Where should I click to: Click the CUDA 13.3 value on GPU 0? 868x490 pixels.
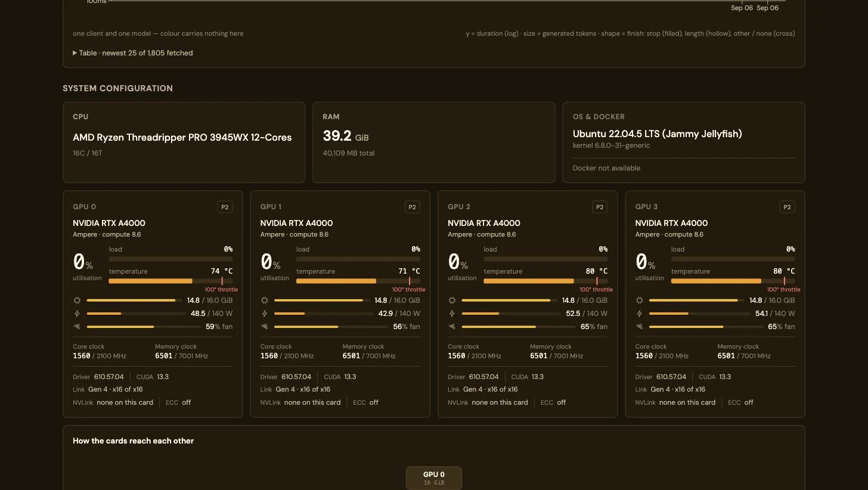point(163,377)
